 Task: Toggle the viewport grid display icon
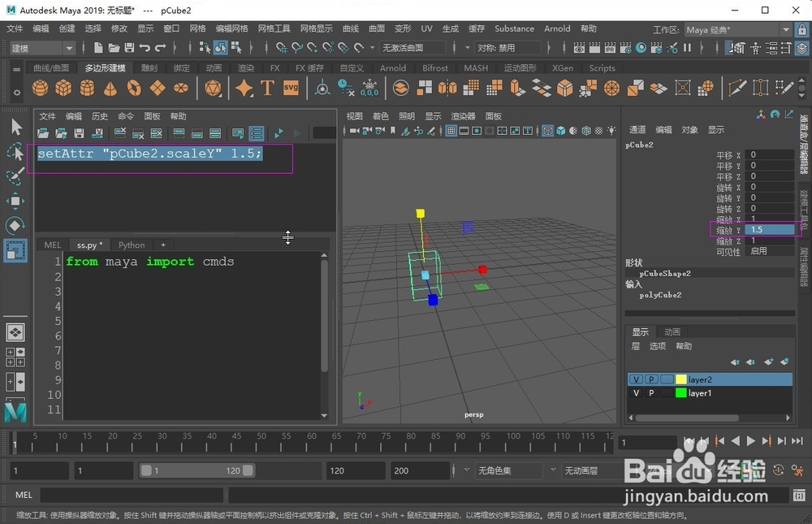coord(451,131)
